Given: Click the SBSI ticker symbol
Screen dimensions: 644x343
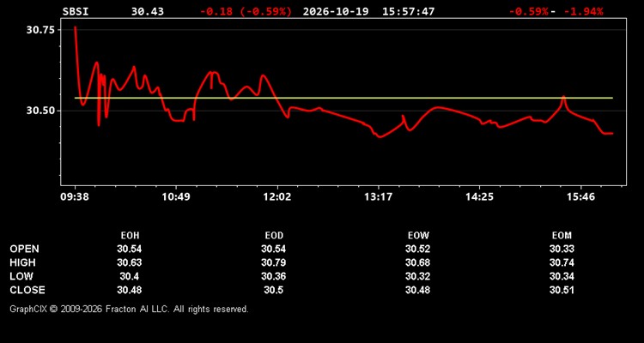Looking at the screenshot, I should [76, 11].
